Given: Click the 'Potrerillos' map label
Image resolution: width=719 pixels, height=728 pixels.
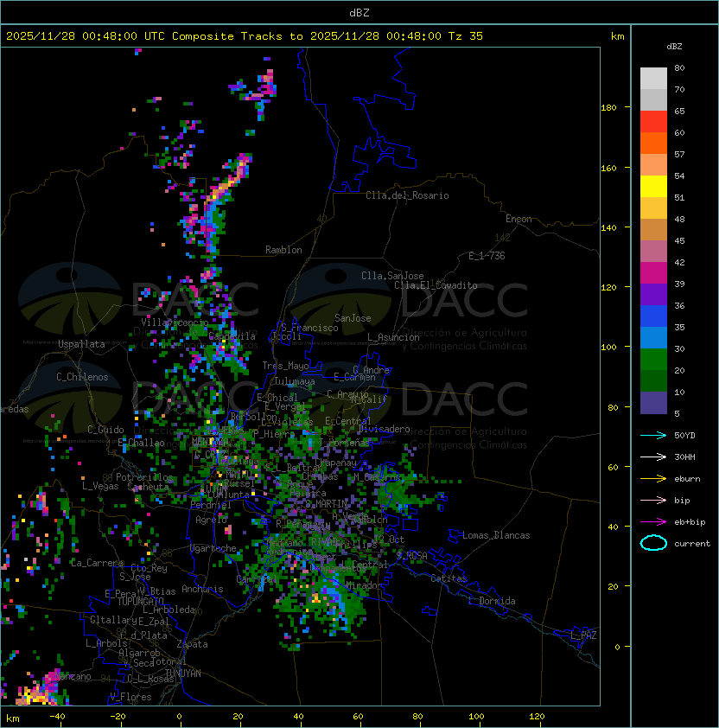Looking at the screenshot, I should 144,476.
